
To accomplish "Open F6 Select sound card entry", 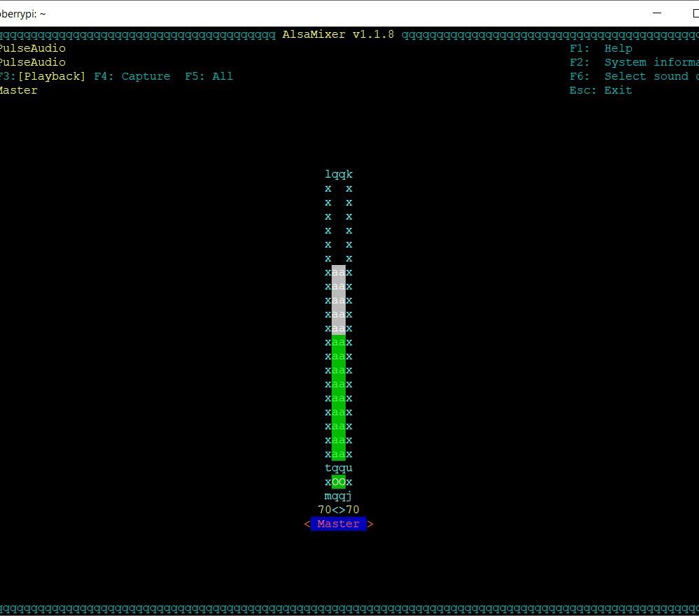I will (635, 76).
